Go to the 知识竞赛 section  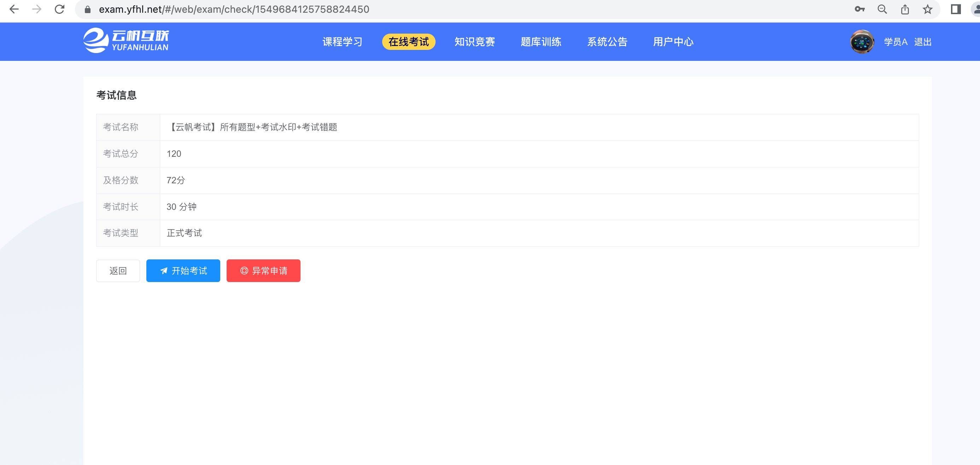pyautogui.click(x=474, y=42)
